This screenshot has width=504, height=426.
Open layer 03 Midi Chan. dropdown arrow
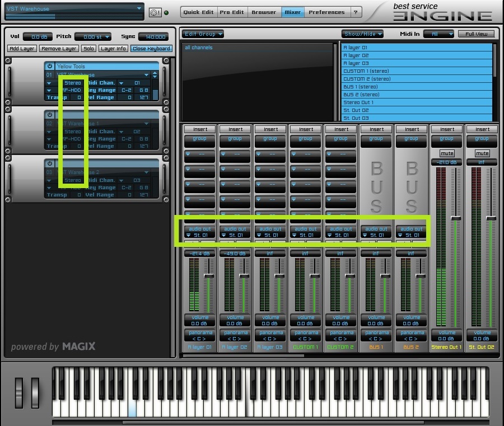tap(121, 181)
